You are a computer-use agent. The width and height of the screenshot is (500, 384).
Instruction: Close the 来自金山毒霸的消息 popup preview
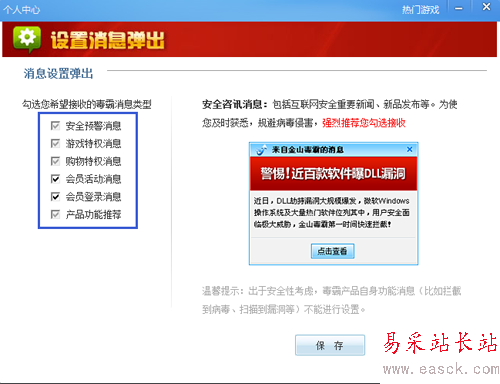pyautogui.click(x=409, y=149)
